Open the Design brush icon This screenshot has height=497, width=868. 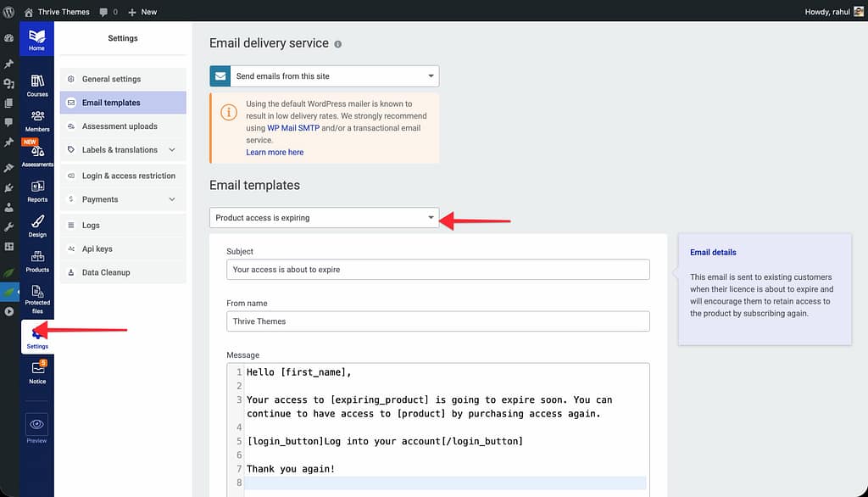pos(37,226)
